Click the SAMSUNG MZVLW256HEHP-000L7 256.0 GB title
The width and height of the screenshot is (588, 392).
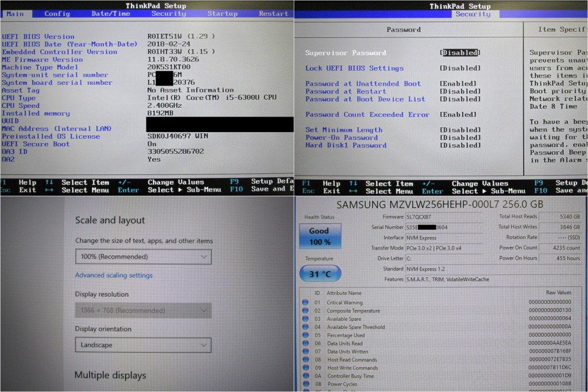pos(439,205)
